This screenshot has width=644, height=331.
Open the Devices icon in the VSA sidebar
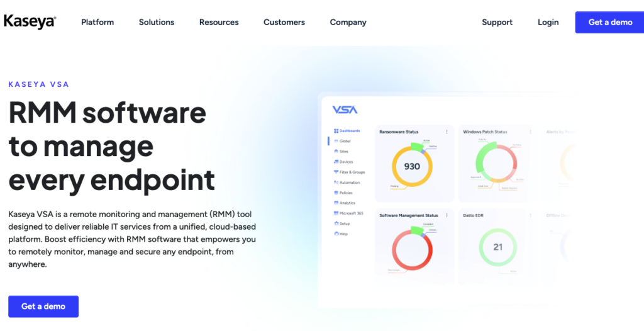(336, 162)
